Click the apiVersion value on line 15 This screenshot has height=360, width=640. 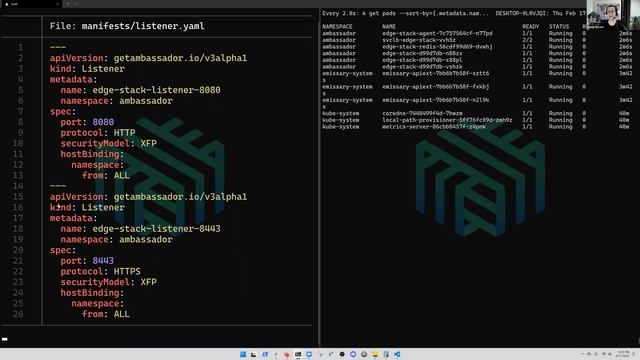pos(180,197)
